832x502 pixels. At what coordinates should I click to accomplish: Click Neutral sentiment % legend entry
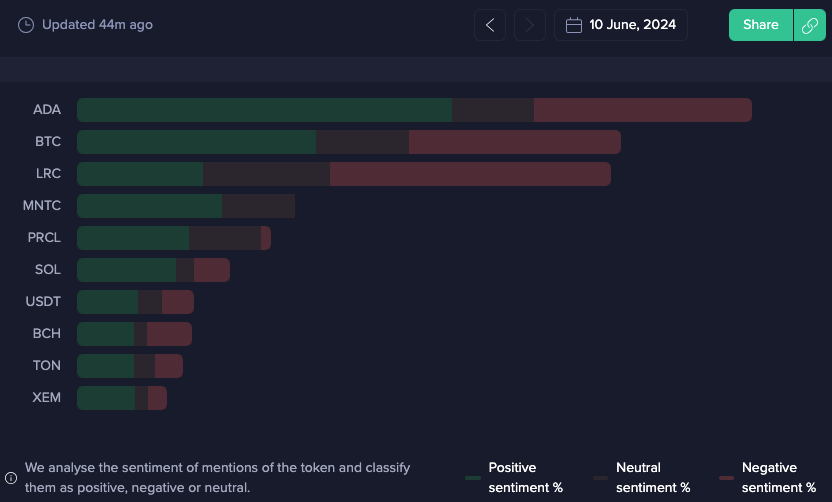click(642, 478)
